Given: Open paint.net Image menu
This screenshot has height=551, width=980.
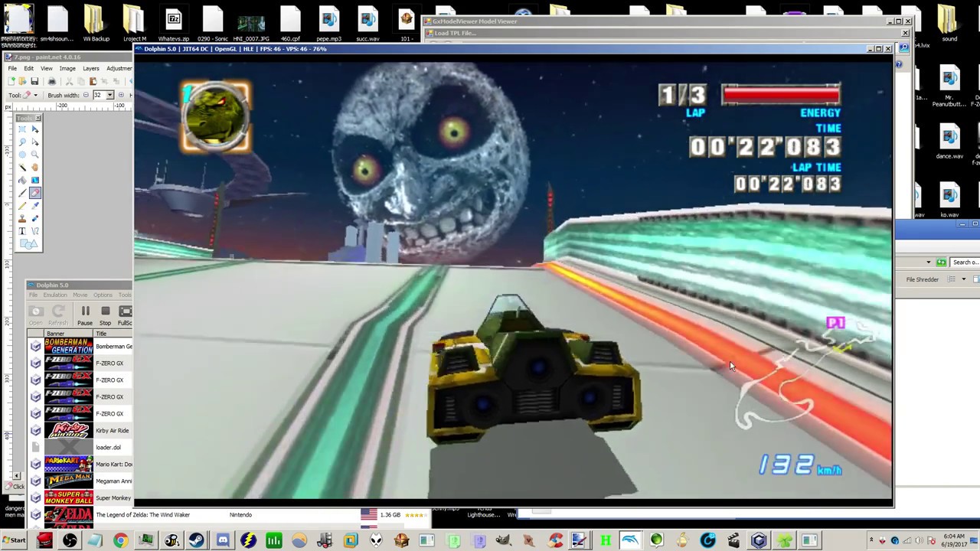Looking at the screenshot, I should click(67, 68).
